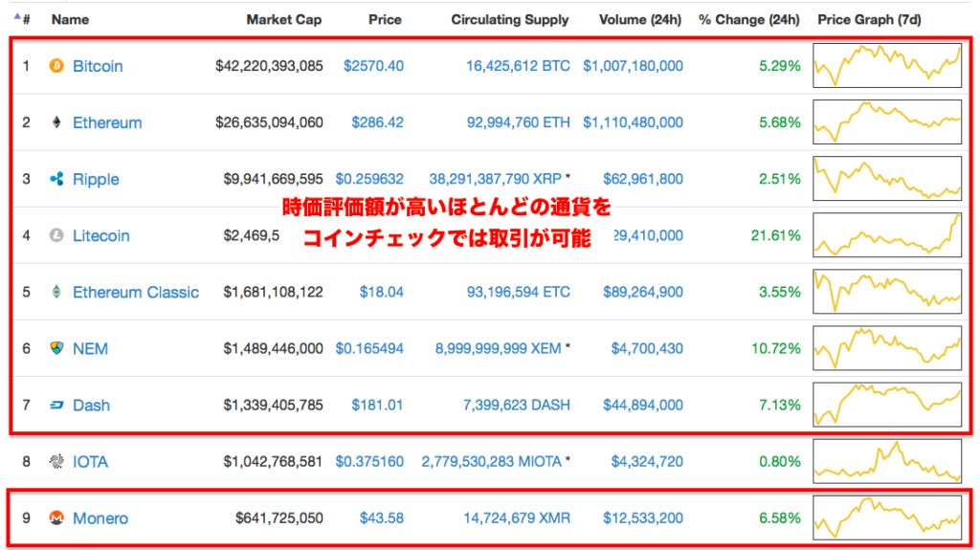Click Ripple price $0.259632
Image resolution: width=980 pixels, height=550 pixels.
coord(369,179)
